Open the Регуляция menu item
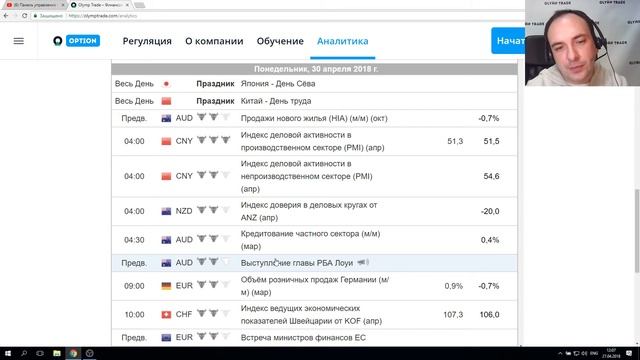The image size is (640, 360). point(147,41)
